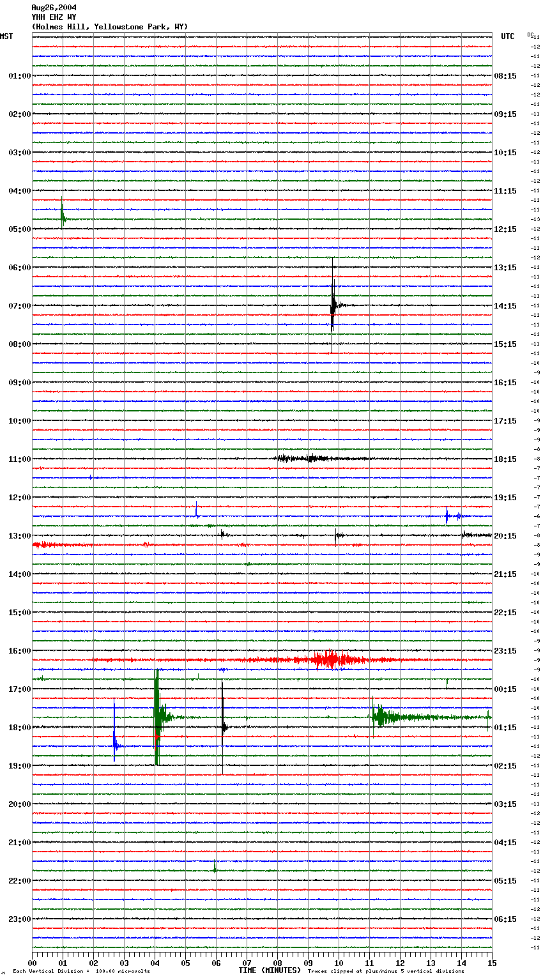Select the "01:15" UTC time label
The height and width of the screenshot is (980, 543).
tap(505, 728)
